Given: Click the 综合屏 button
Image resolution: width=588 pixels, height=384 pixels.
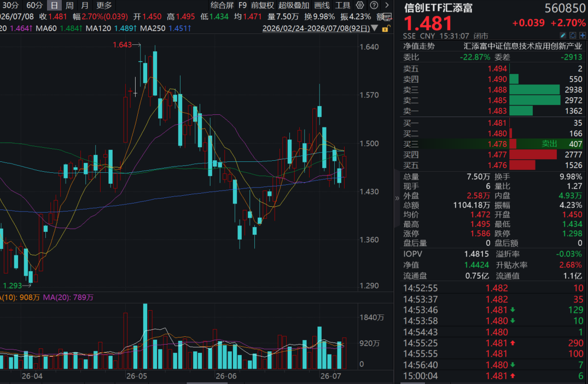Looking at the screenshot, I should 222,5.
